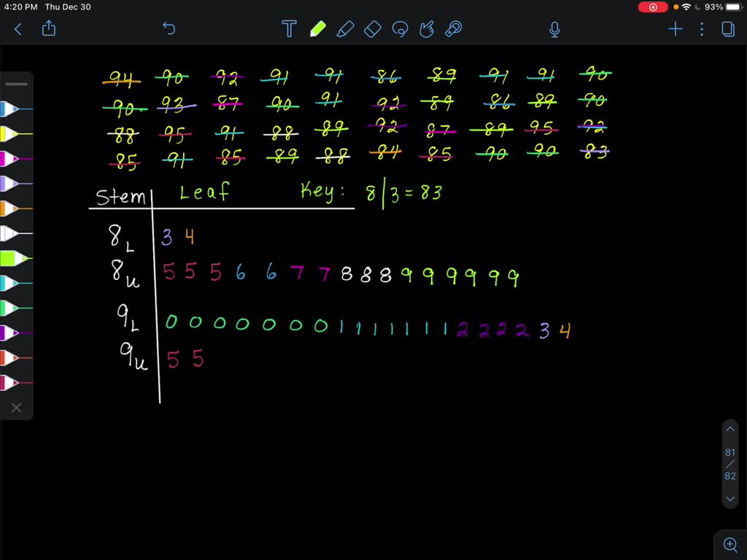Toggle the hand finger-drawing mode

point(427,29)
